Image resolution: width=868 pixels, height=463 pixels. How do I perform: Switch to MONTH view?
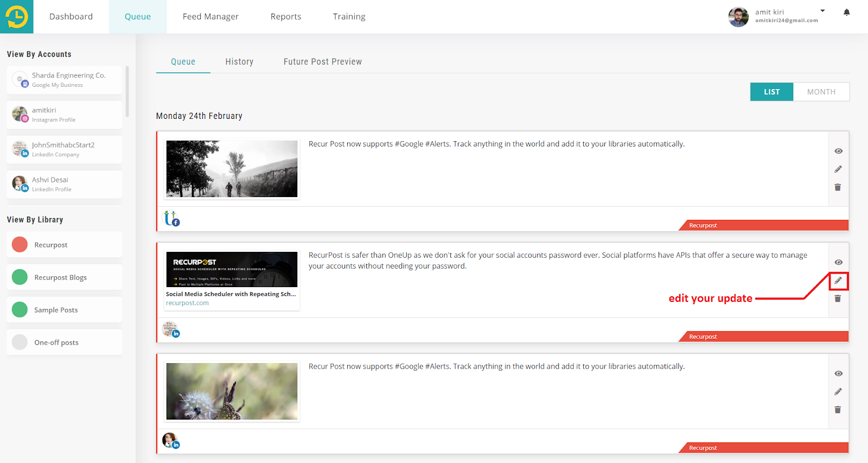821,92
